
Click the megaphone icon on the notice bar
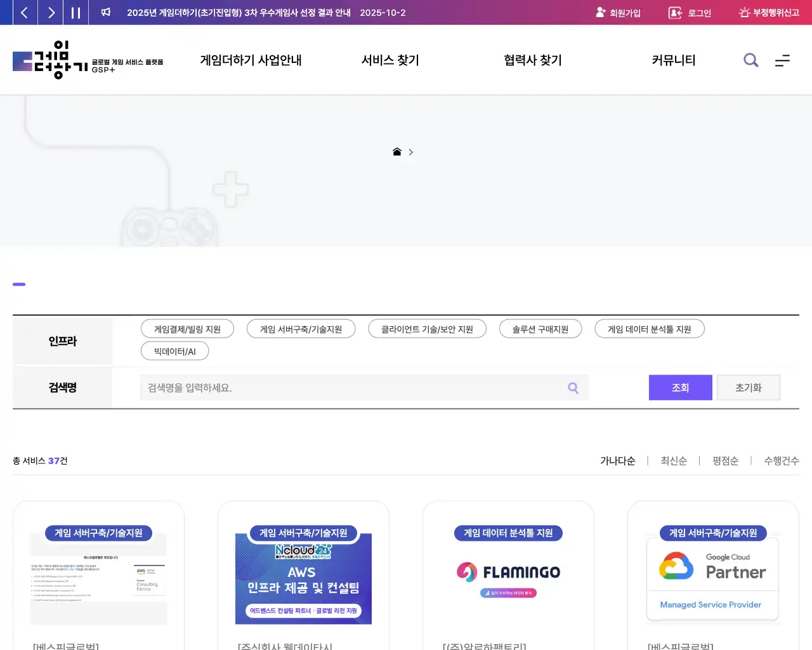click(x=105, y=12)
